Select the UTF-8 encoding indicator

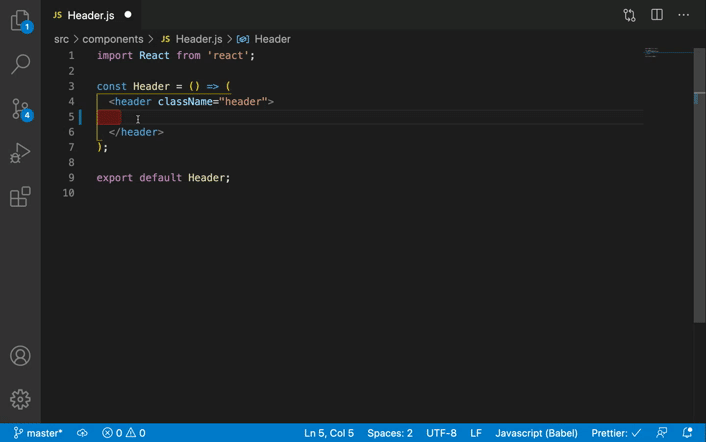pyautogui.click(x=441, y=433)
